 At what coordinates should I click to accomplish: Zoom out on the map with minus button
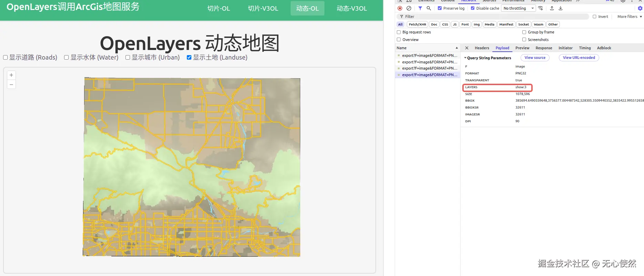(x=11, y=84)
